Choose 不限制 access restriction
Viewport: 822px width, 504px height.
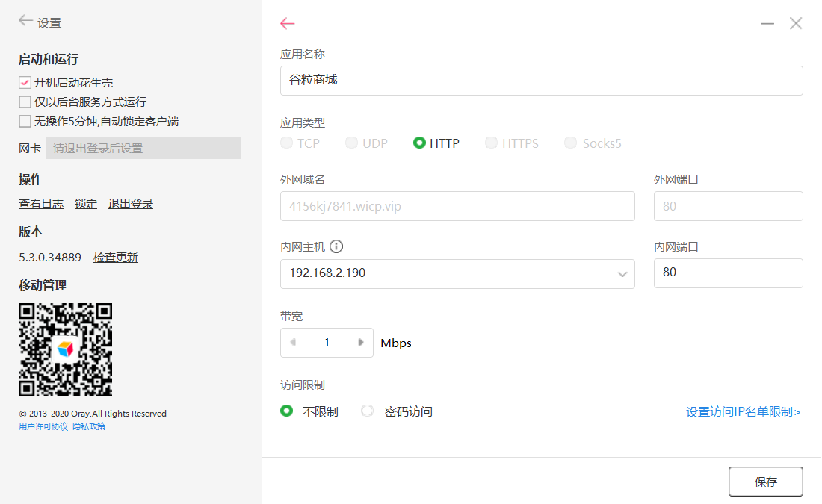click(287, 411)
